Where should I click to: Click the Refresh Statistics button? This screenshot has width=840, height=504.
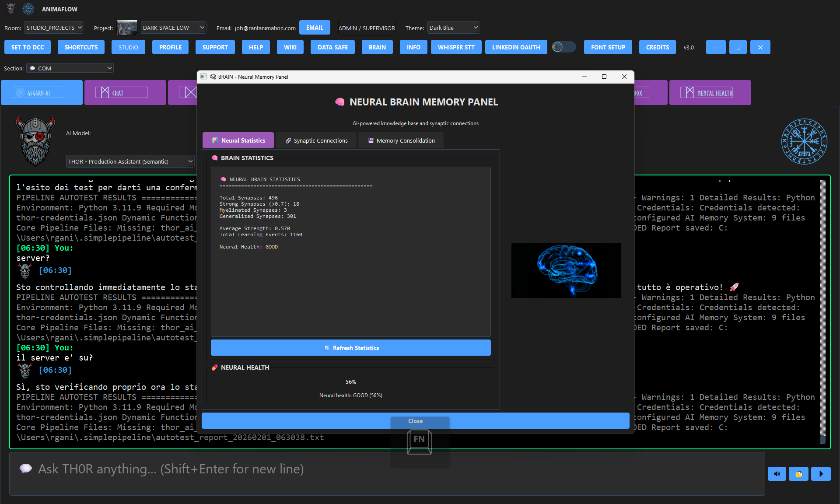pyautogui.click(x=351, y=348)
